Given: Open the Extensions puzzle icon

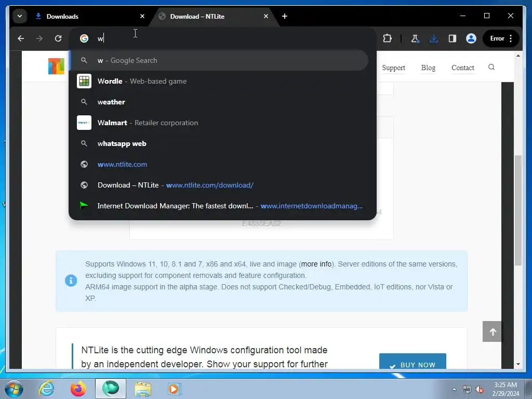Looking at the screenshot, I should coord(387,38).
